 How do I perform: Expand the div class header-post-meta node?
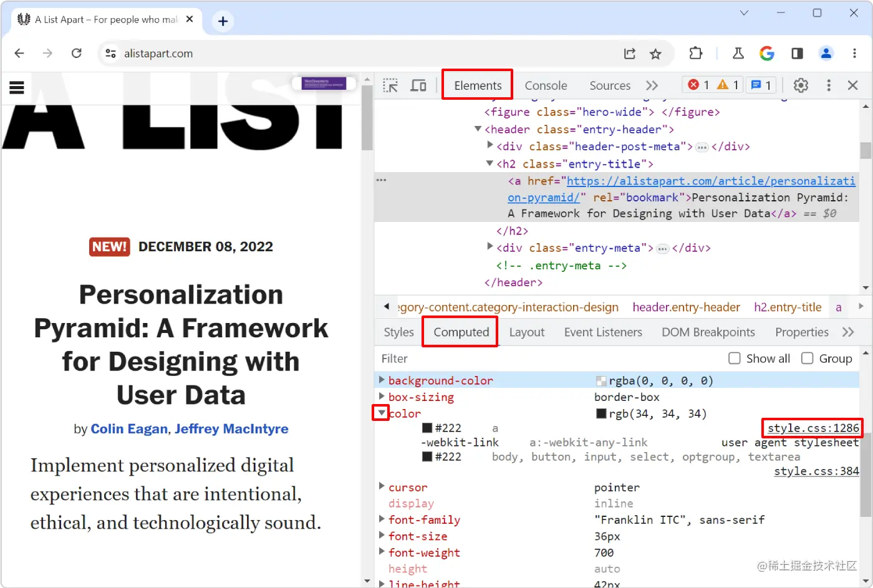point(490,145)
